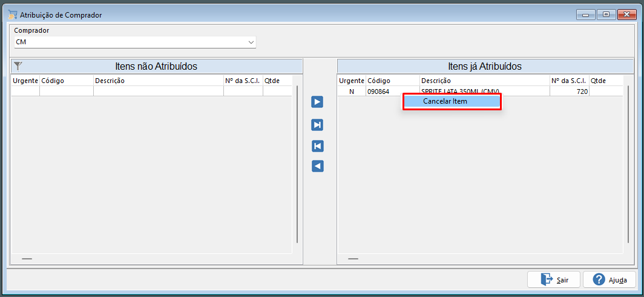Click Código header in Itens já Atribuídos

pyautogui.click(x=393, y=81)
